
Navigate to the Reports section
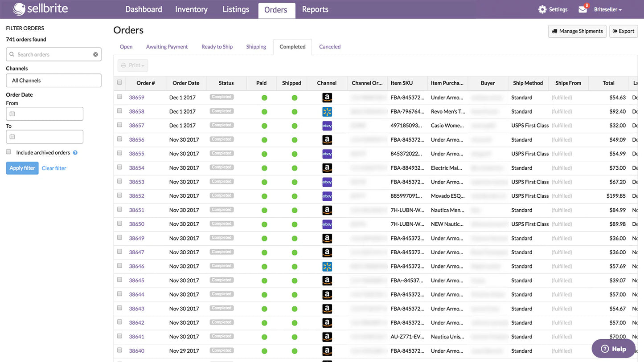(315, 9)
